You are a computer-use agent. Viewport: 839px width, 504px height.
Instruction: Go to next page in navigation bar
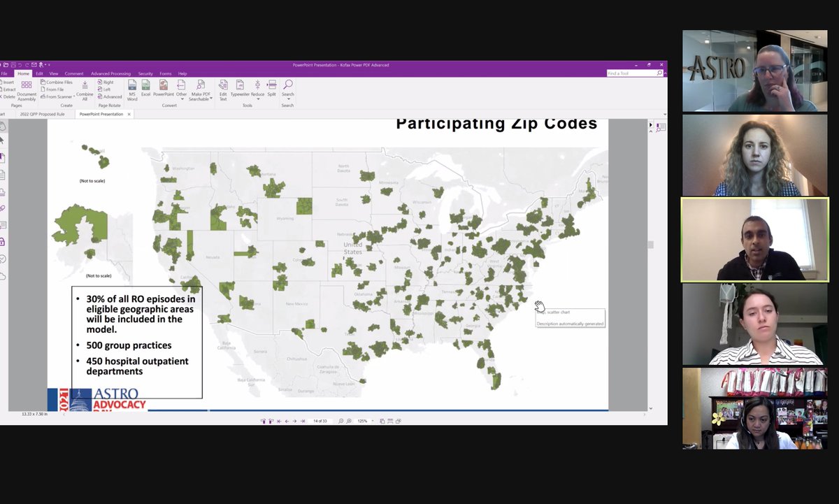(295, 421)
